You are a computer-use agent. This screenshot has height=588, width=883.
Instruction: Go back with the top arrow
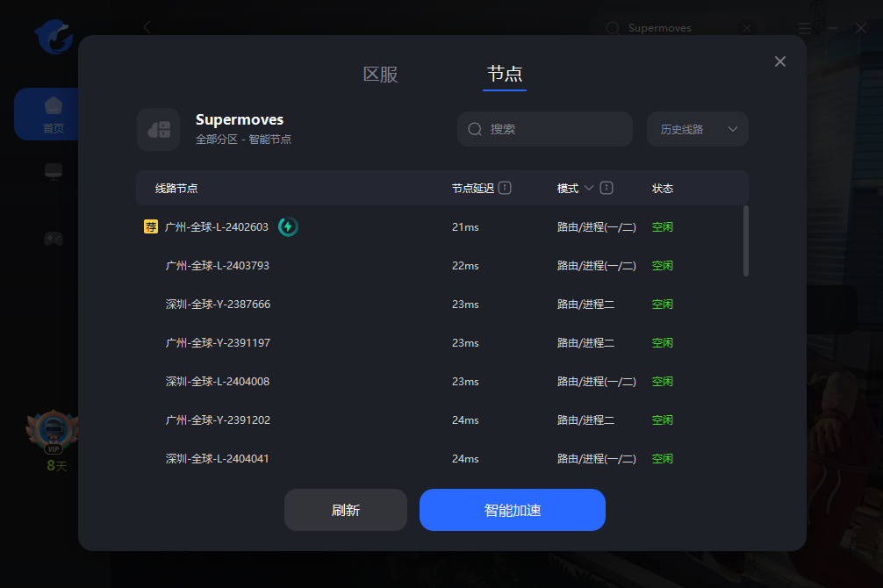147,27
